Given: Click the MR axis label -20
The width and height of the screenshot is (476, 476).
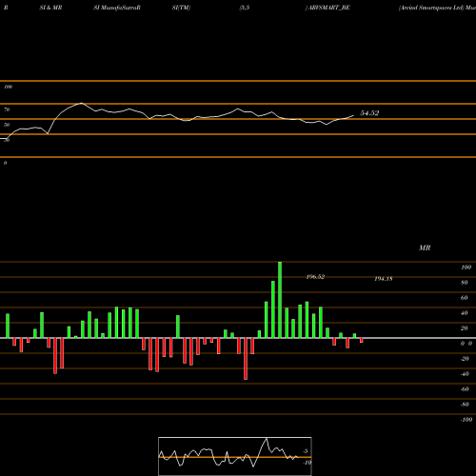Looking at the screenshot, I should [x=465, y=359].
